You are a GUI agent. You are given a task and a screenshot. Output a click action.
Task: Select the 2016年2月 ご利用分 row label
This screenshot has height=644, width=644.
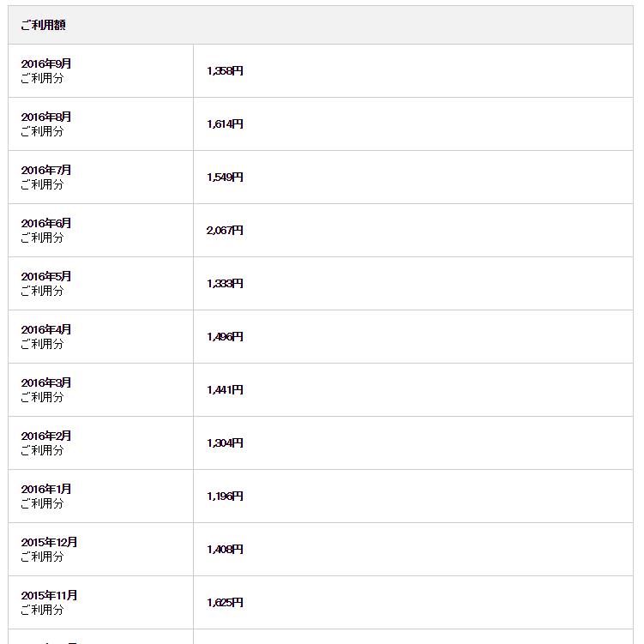[x=46, y=443]
